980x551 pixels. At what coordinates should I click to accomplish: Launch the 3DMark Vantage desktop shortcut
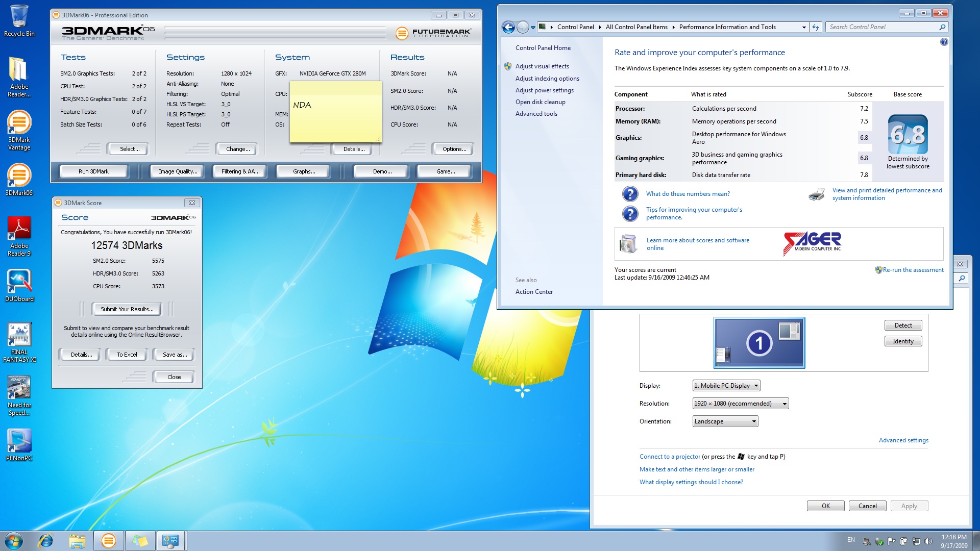point(19,131)
